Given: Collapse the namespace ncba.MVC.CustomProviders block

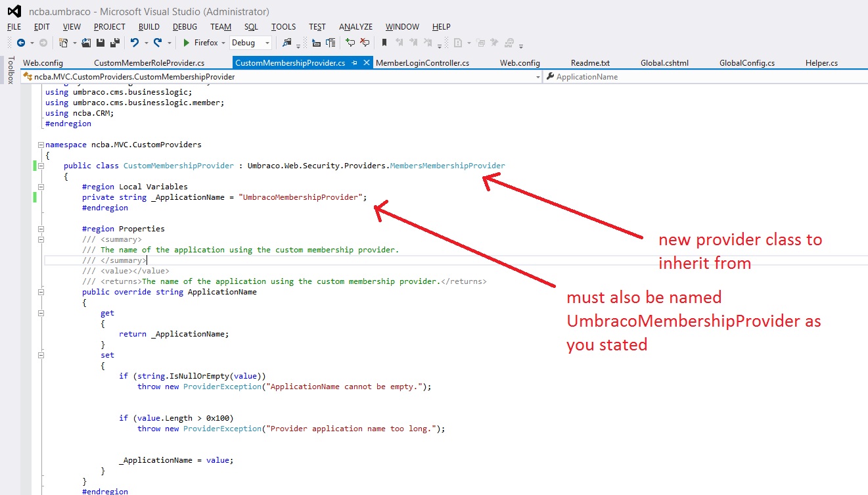Looking at the screenshot, I should pos(41,145).
